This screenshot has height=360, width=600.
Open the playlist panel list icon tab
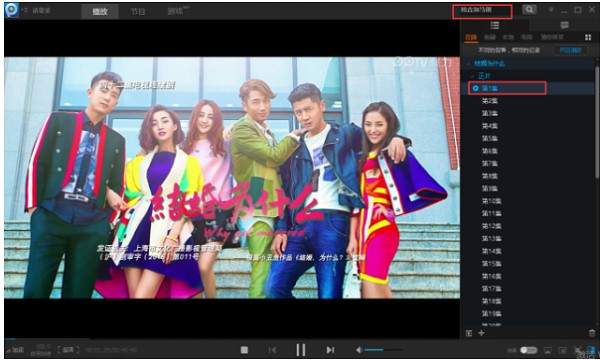pyautogui.click(x=495, y=25)
